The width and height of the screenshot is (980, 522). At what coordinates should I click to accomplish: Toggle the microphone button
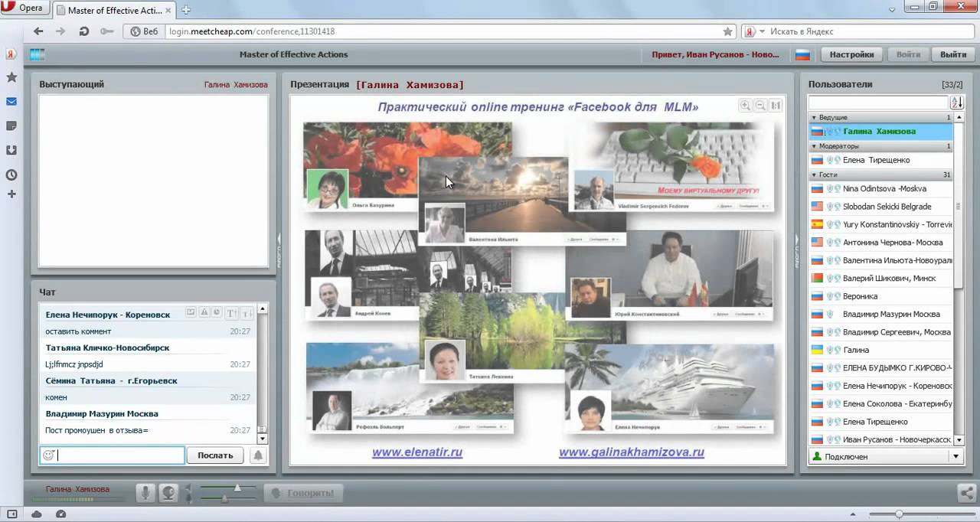145,493
